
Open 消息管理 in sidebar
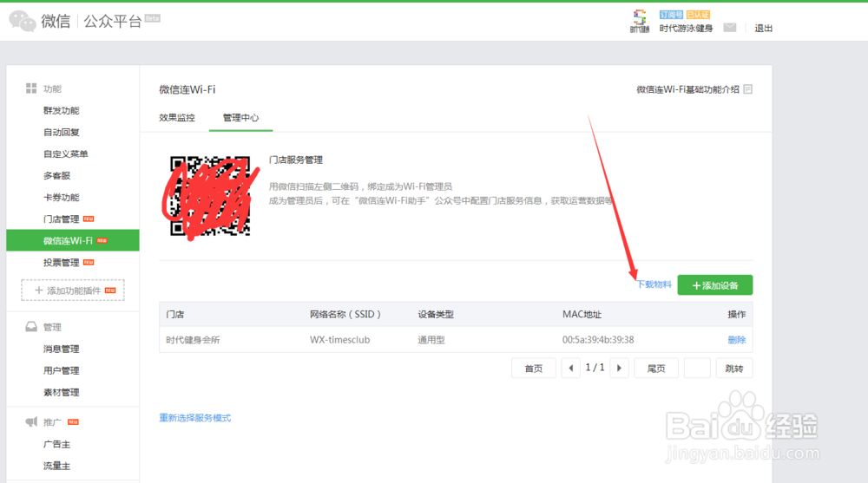point(61,349)
